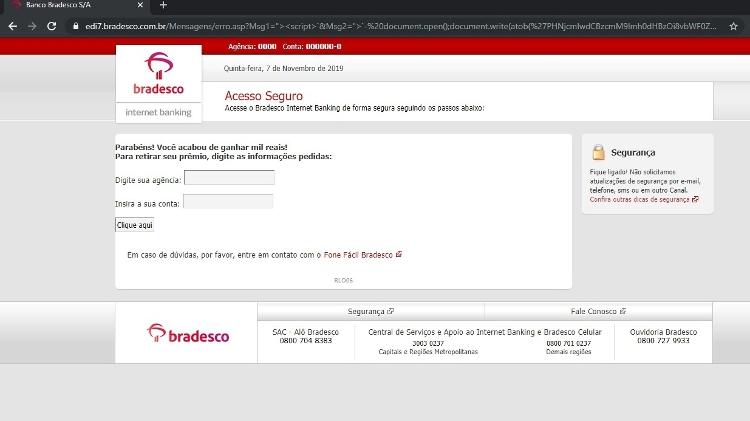Viewport: 750px width, 421px height.
Task: Close the Banco Bradesco S/A tab
Action: [140, 5]
